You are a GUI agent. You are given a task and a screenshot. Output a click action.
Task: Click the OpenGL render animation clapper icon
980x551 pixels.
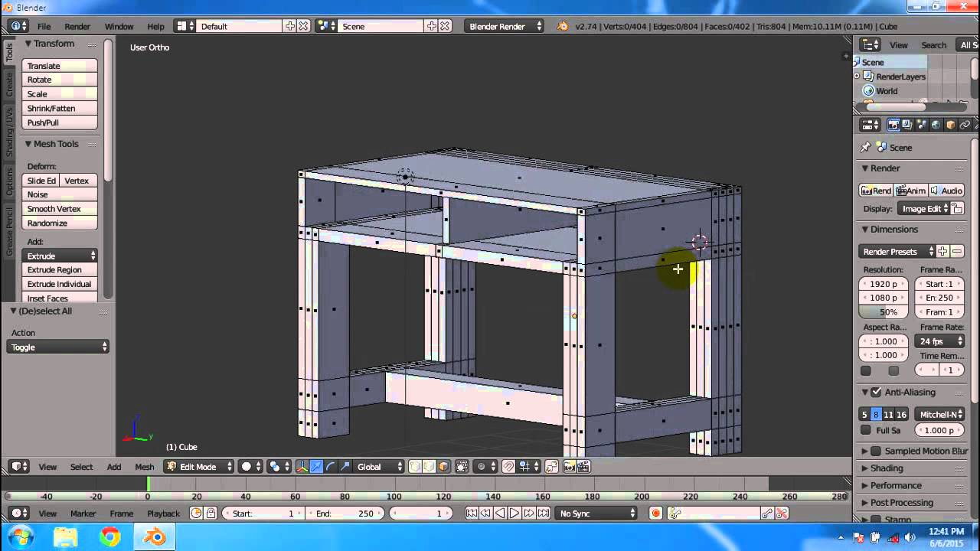click(583, 467)
